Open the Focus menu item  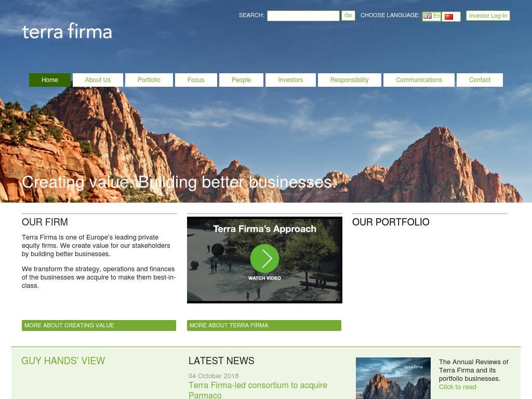tap(196, 80)
